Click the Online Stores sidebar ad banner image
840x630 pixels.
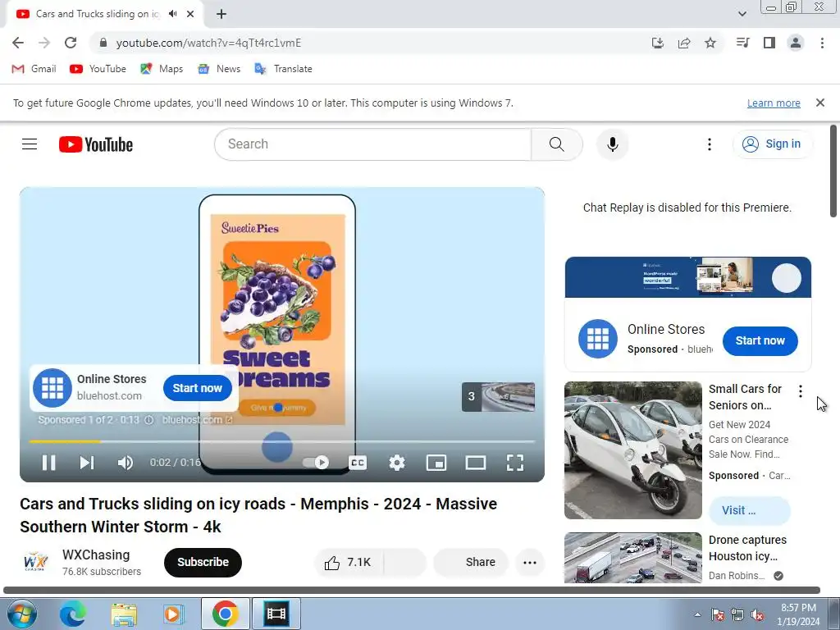point(688,277)
